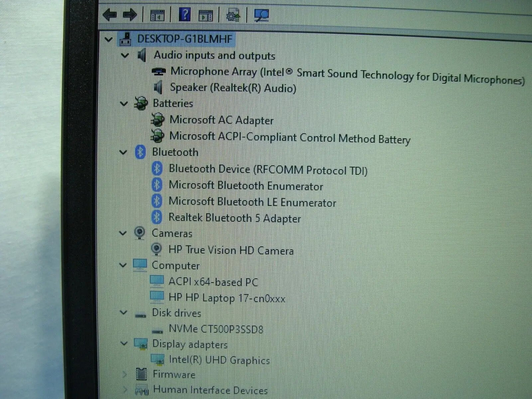Click the Update Driver Software toolbar icon

pyautogui.click(x=233, y=15)
